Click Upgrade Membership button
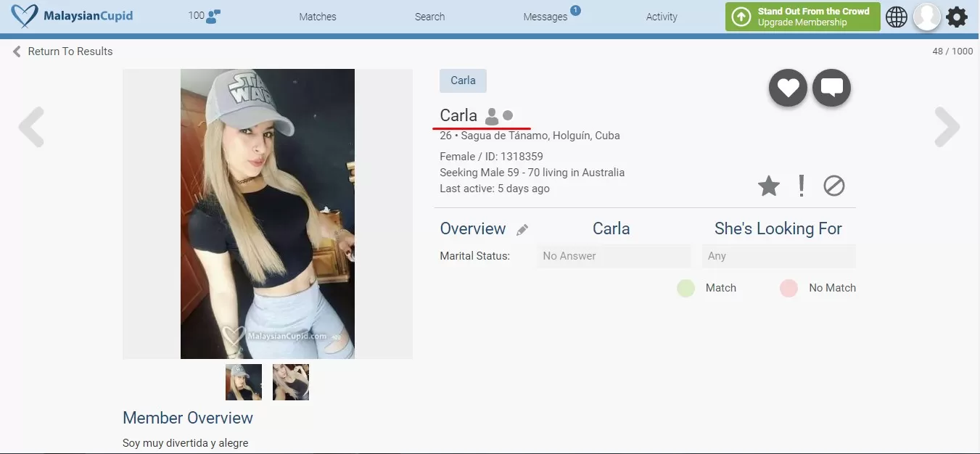The width and height of the screenshot is (980, 454). (x=802, y=17)
